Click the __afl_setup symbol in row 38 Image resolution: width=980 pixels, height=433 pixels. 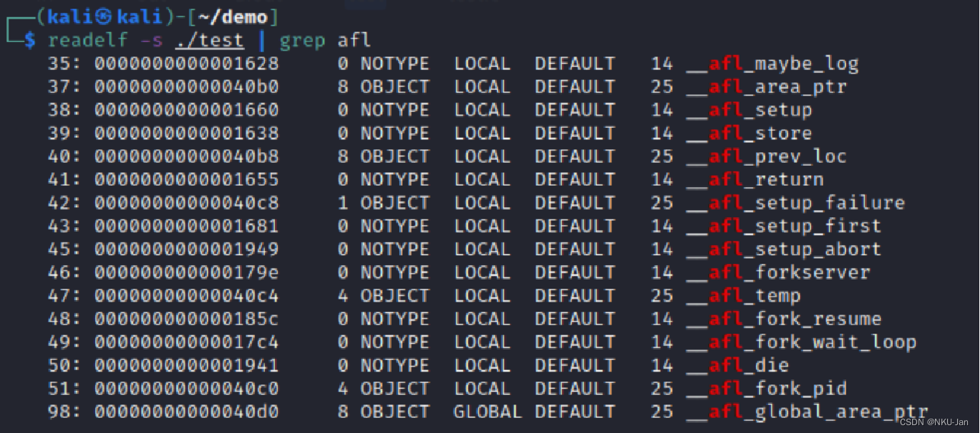[x=749, y=110]
